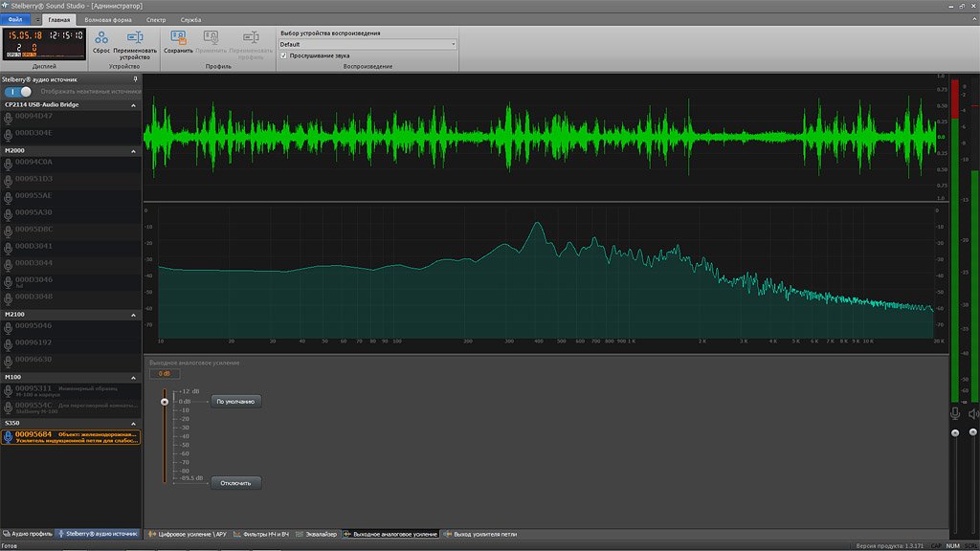Collapse the CP2114 USB-Audio Bridge group
Viewport: 980px width, 551px height.
(x=134, y=104)
